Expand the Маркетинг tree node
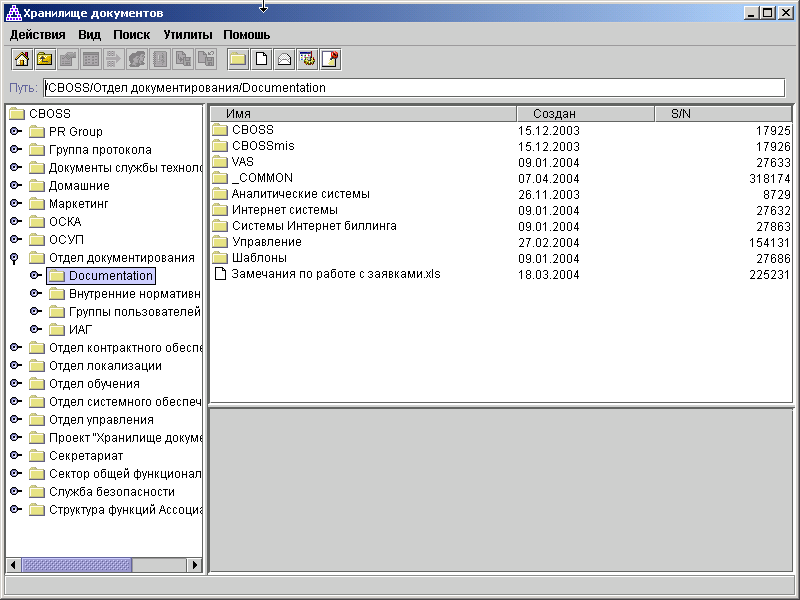 (x=16, y=203)
